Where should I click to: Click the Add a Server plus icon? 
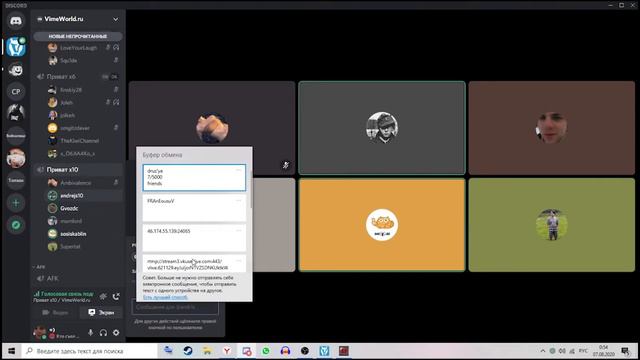click(x=16, y=203)
